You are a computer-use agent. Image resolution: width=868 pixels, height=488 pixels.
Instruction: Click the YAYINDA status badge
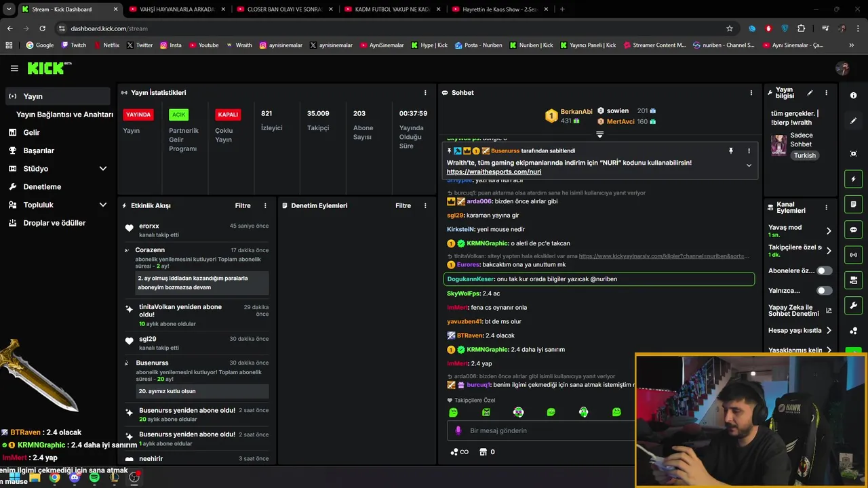pos(138,115)
